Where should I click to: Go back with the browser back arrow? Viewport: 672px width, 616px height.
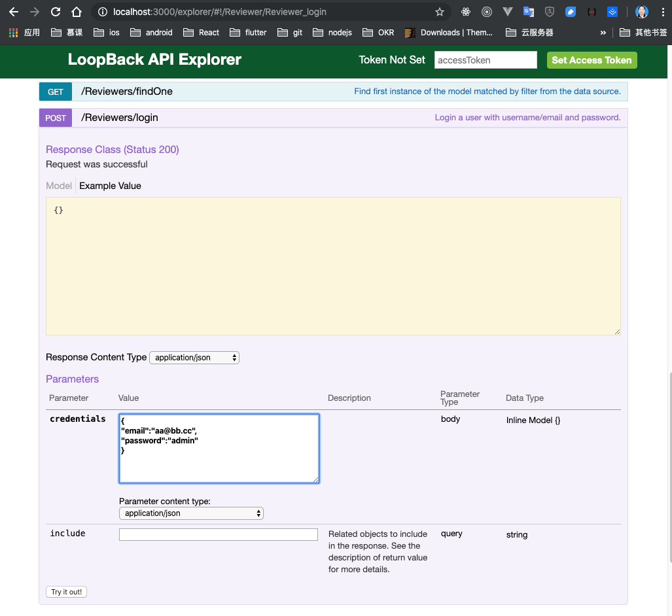coord(14,12)
